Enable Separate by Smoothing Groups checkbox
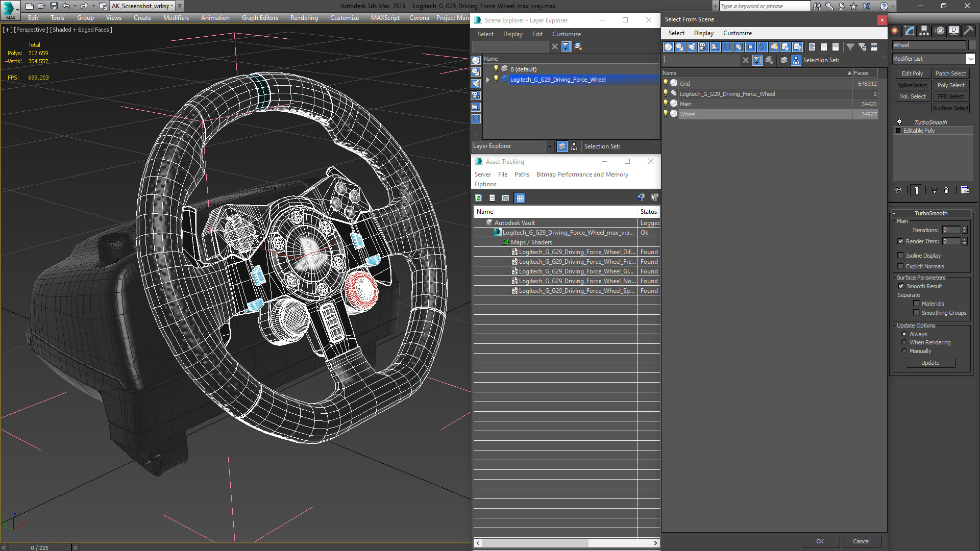The width and height of the screenshot is (980, 551). click(x=916, y=313)
